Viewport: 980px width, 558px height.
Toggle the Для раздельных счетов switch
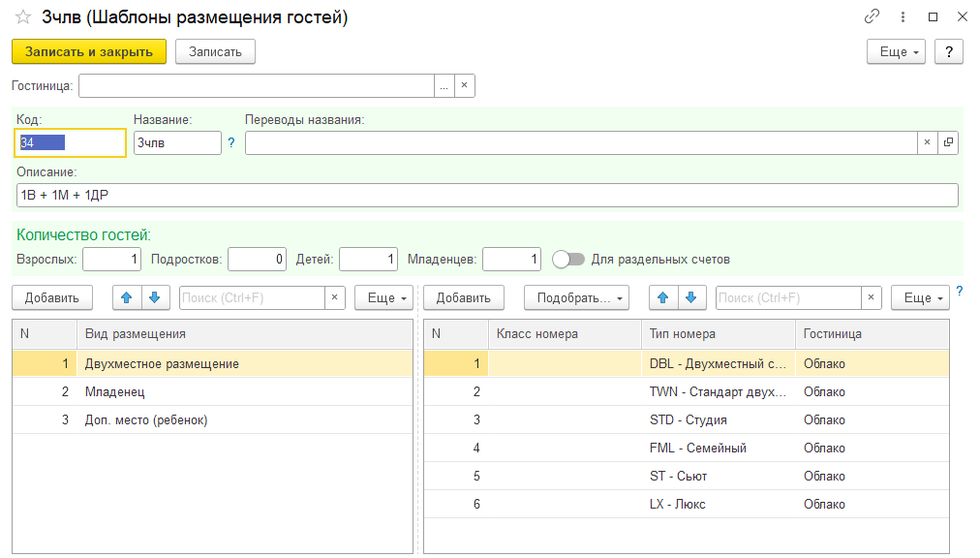pyautogui.click(x=568, y=260)
